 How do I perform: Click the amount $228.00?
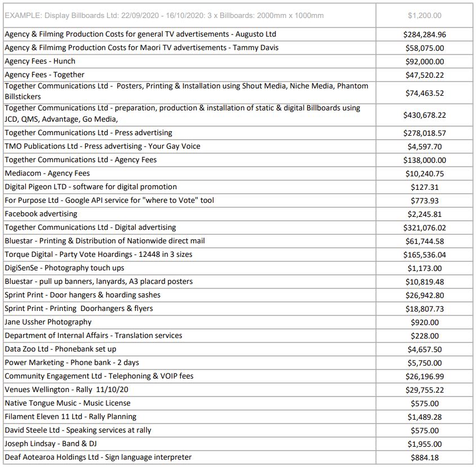424,336
